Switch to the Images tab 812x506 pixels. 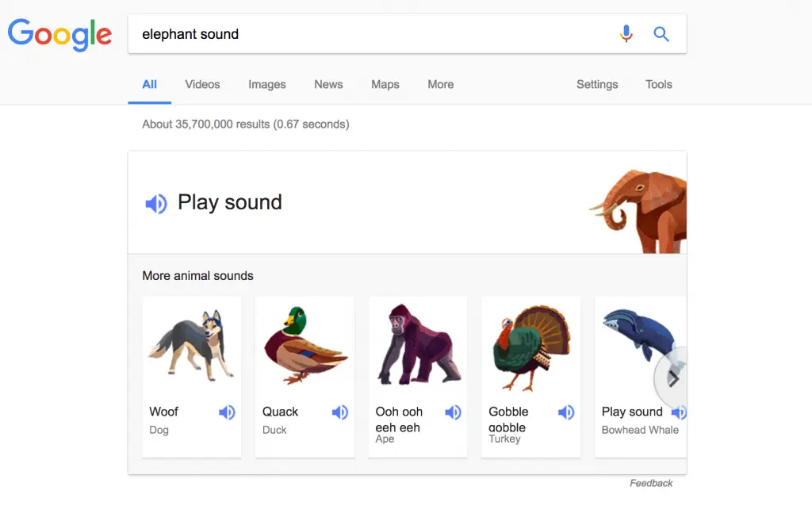pos(266,84)
